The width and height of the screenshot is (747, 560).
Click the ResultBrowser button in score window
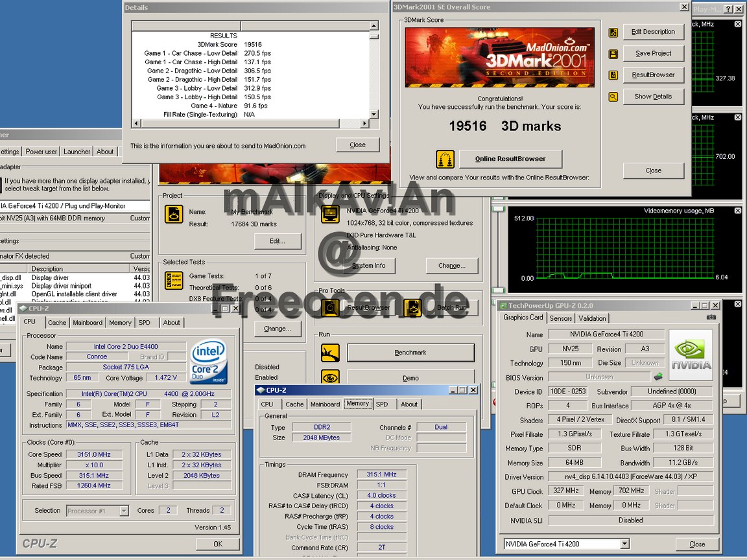[x=653, y=75]
